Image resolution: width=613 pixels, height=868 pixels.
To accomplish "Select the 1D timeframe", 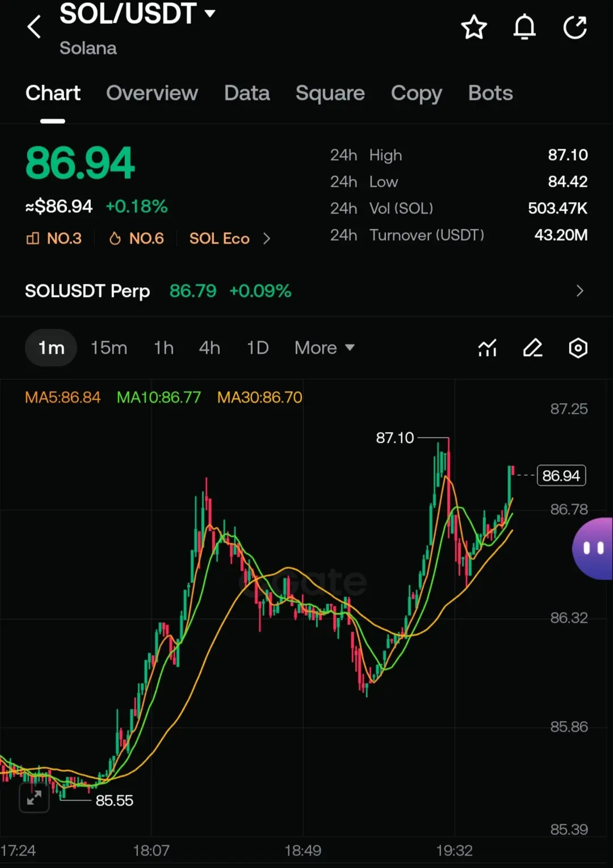I will pos(258,348).
